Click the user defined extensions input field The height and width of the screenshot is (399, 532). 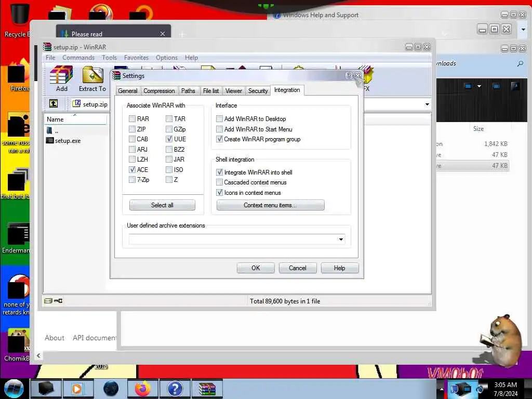point(237,239)
